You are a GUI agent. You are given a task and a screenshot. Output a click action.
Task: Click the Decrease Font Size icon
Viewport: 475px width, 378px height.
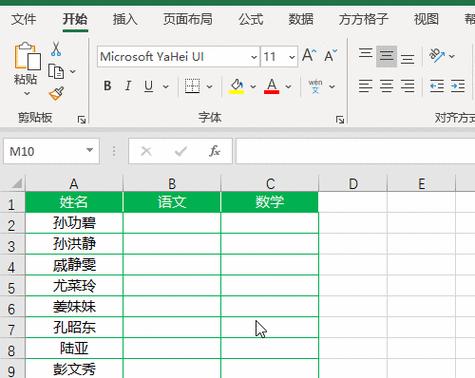(331, 56)
